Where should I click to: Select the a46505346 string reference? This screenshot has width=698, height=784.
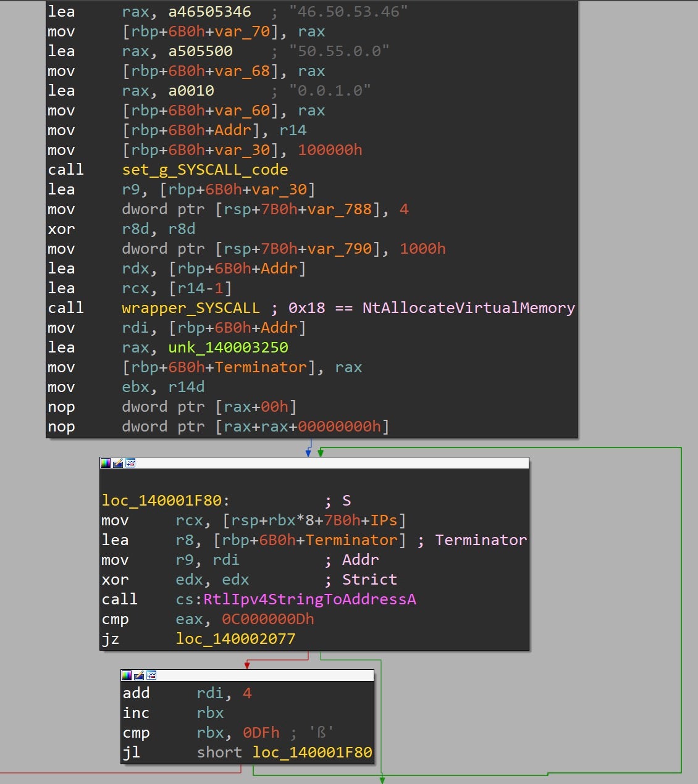[209, 12]
